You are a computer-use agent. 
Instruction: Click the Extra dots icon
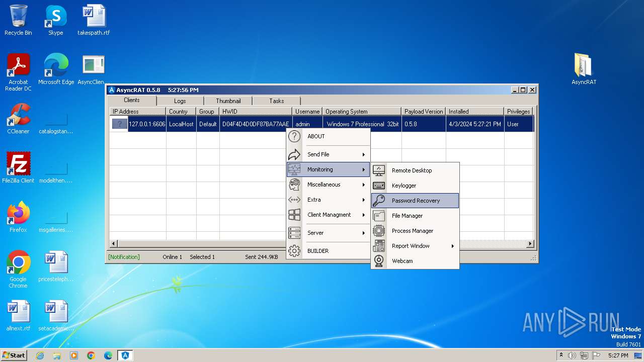pos(294,200)
